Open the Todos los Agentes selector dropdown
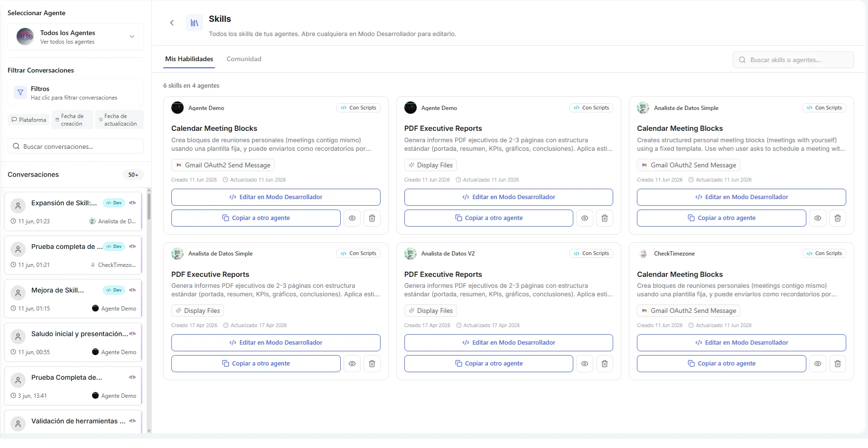Viewport: 868px width, 448px height. (x=75, y=37)
